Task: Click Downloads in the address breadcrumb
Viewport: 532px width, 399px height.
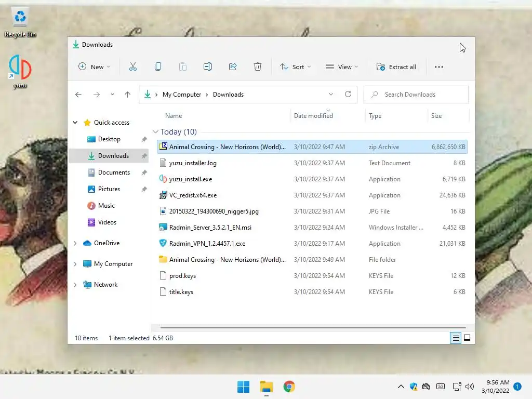Action: point(229,95)
